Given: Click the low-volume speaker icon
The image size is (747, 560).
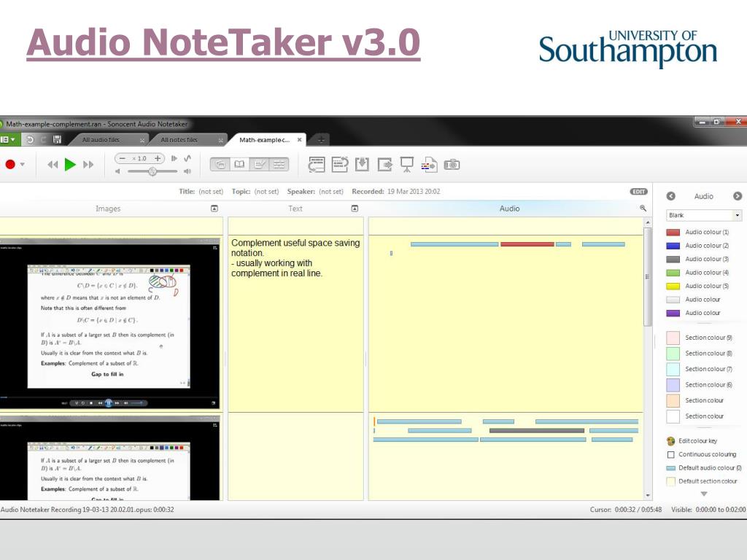Looking at the screenshot, I should click(117, 171).
